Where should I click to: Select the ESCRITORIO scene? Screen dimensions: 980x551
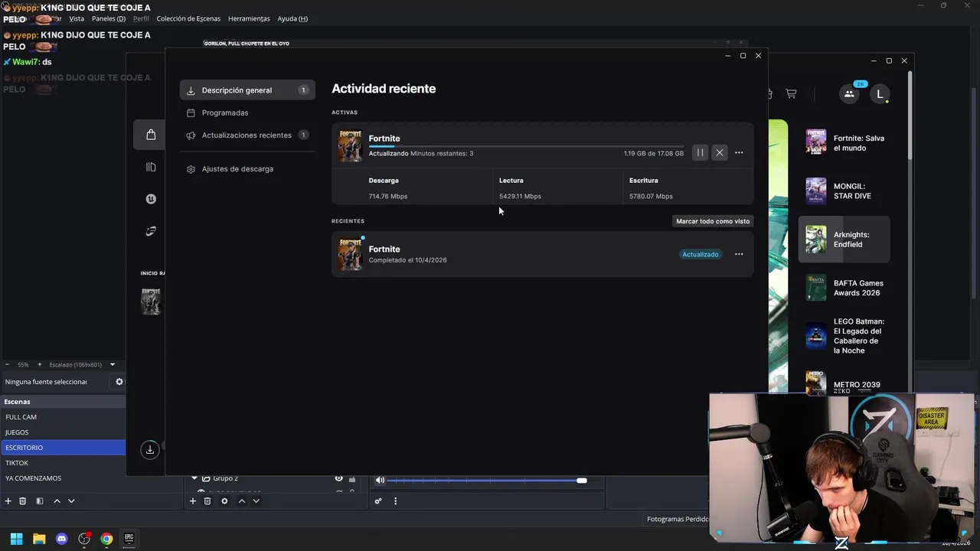(63, 448)
